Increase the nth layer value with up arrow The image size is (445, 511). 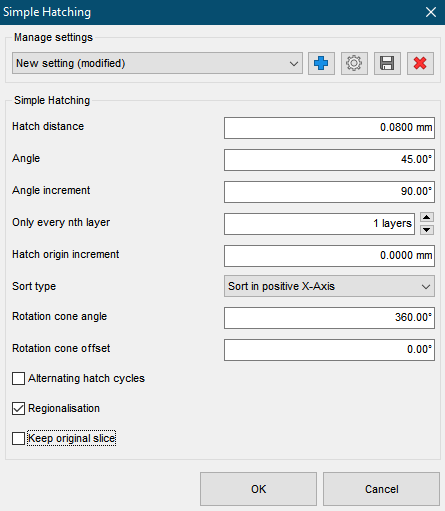[427, 217]
